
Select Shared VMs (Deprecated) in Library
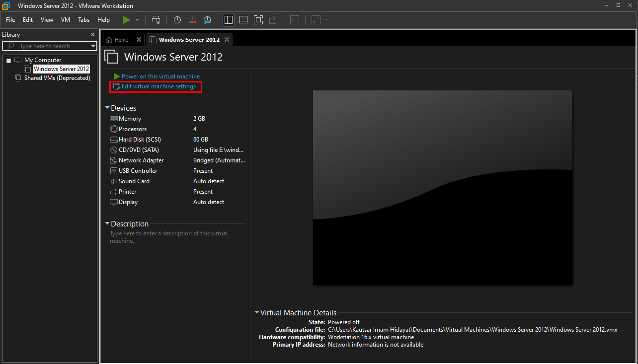pos(56,78)
